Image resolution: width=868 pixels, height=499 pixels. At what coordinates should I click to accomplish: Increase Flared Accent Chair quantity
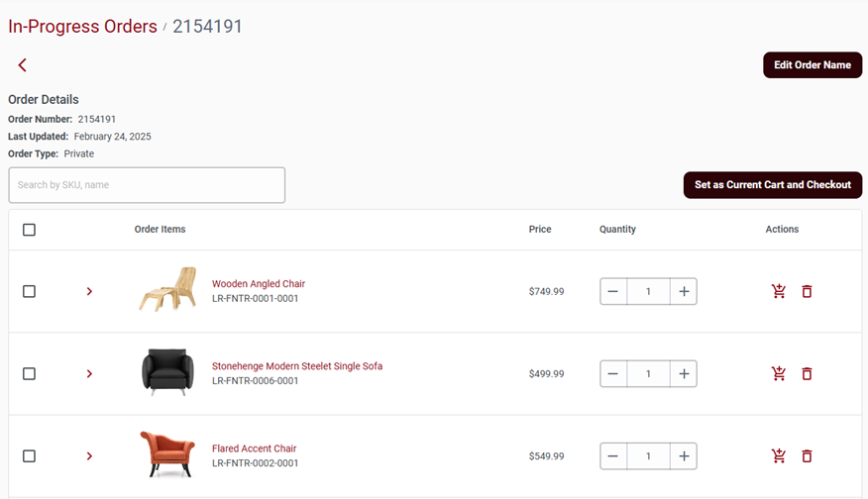pyautogui.click(x=684, y=455)
